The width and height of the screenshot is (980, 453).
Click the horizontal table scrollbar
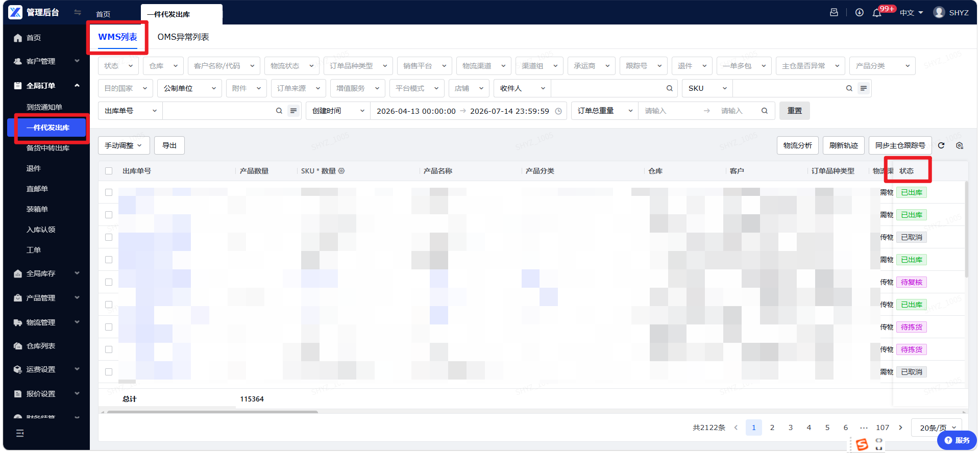pyautogui.click(x=212, y=412)
